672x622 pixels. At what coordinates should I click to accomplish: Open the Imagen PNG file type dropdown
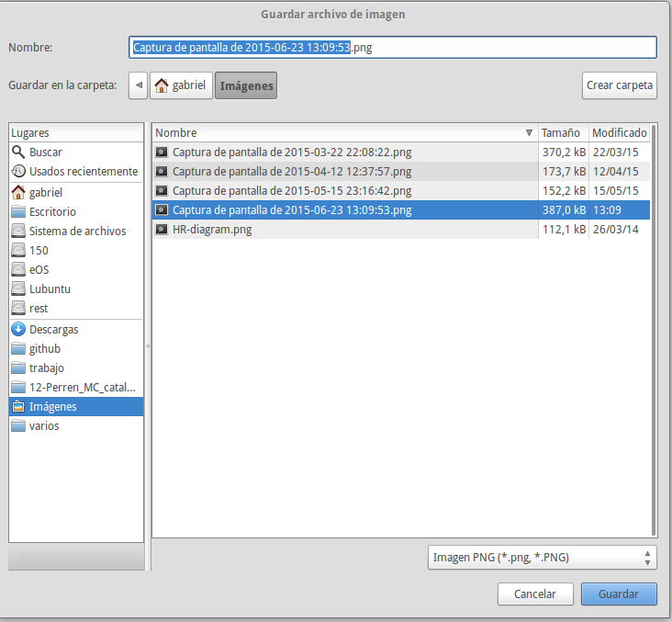(x=543, y=557)
